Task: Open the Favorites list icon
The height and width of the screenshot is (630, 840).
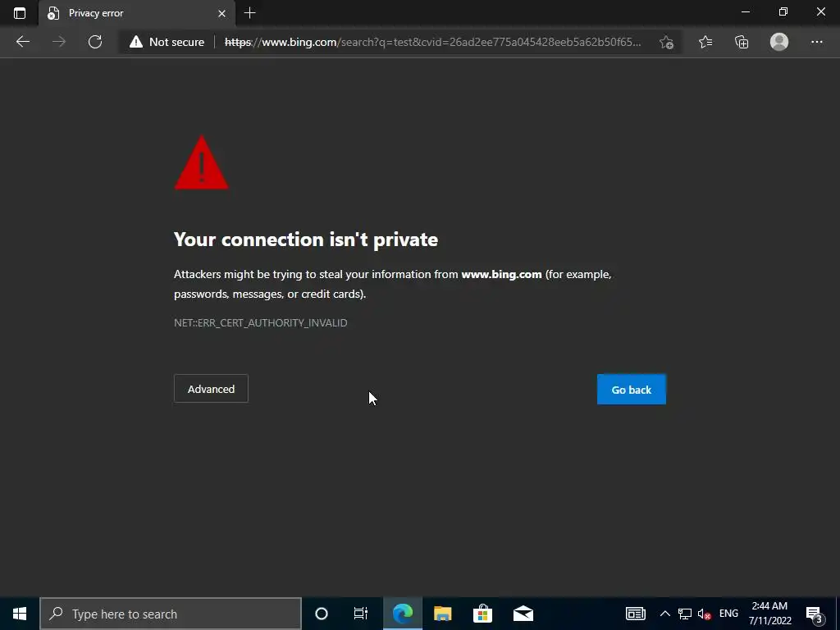Action: pyautogui.click(x=705, y=42)
